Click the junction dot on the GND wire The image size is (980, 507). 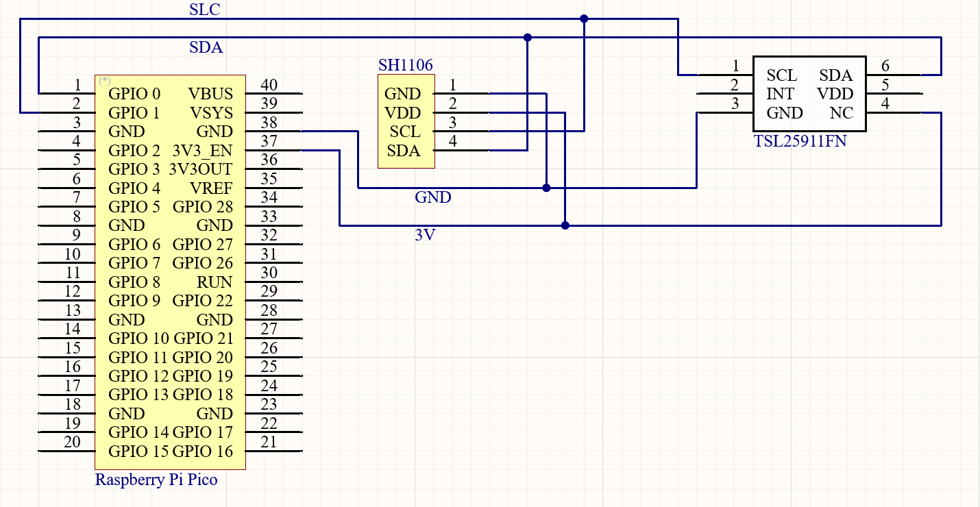point(546,187)
